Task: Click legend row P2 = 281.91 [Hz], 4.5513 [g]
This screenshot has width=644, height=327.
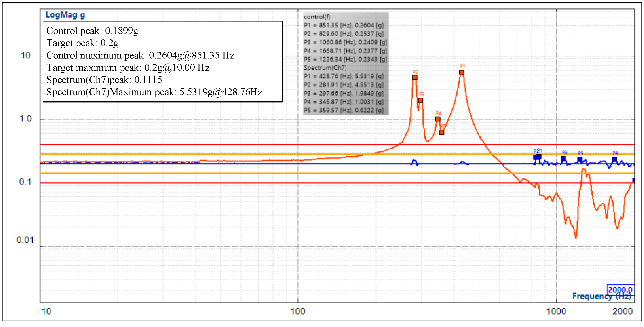Action: (344, 85)
